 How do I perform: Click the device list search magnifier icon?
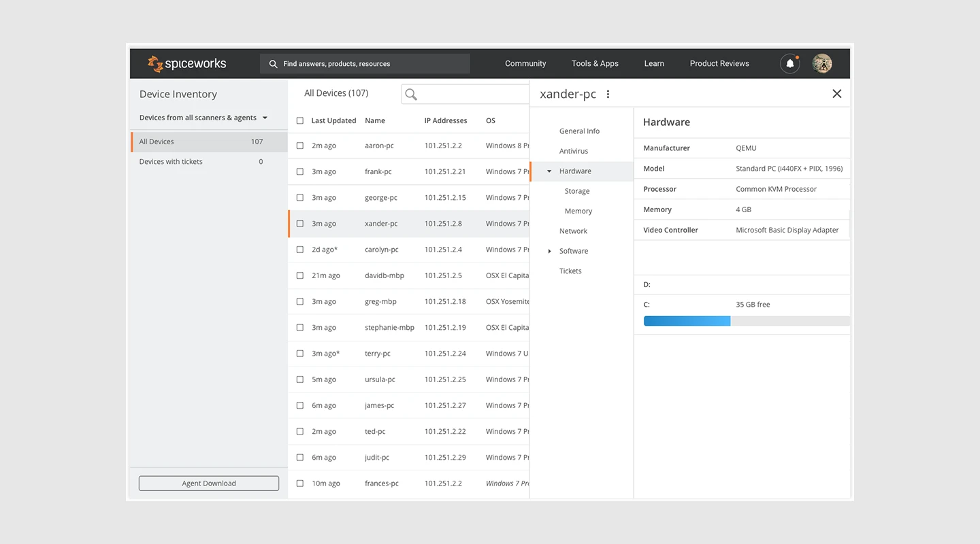point(411,95)
